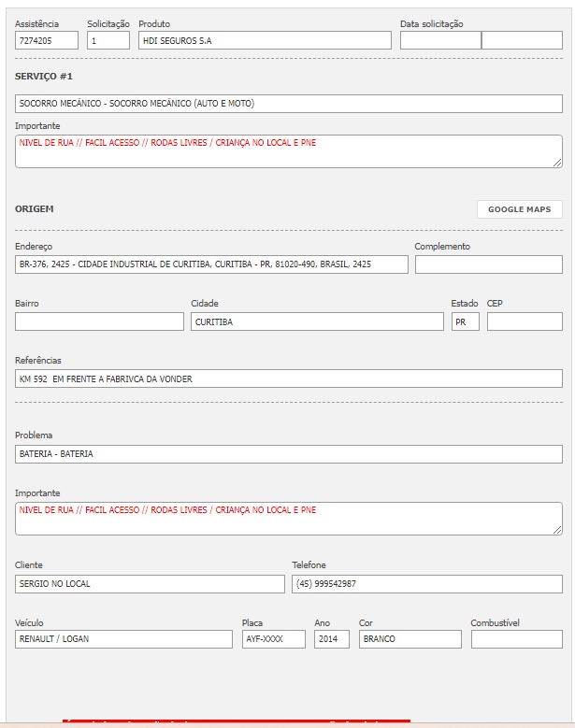Select the Telefone number field
This screenshot has height=728, width=575.
(x=427, y=584)
